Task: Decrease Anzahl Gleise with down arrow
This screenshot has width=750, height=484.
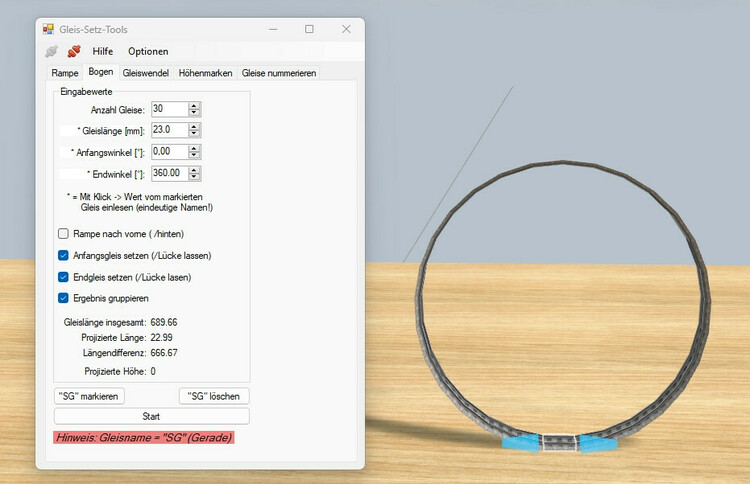Action: tap(194, 112)
